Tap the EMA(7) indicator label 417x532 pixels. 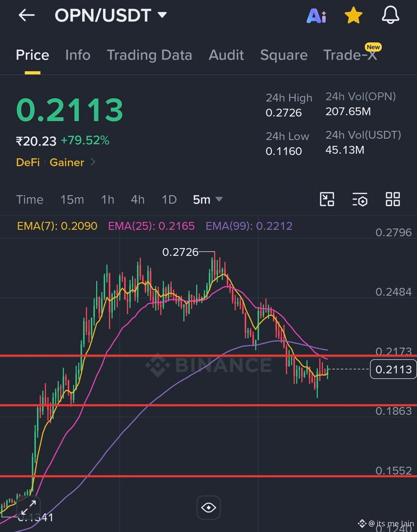[x=57, y=226]
